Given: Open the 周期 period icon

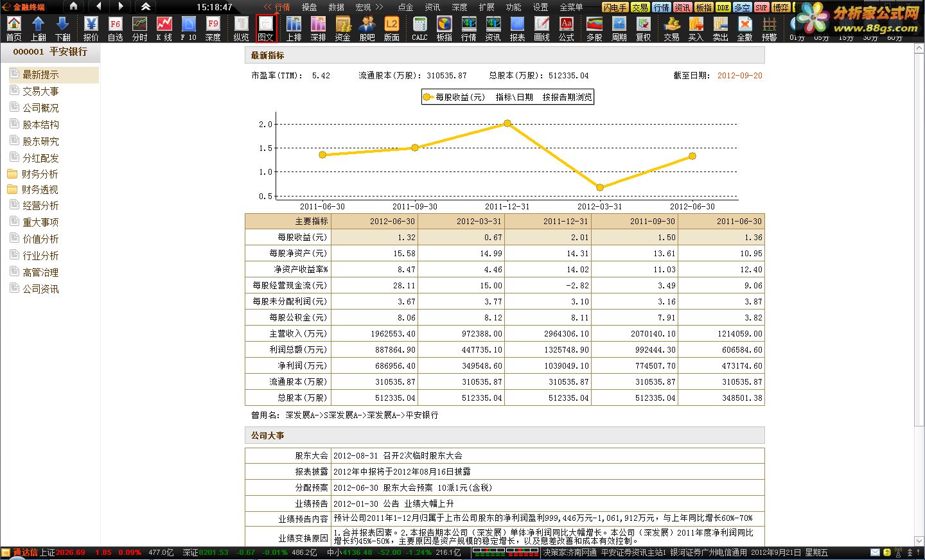Looking at the screenshot, I should [x=619, y=28].
